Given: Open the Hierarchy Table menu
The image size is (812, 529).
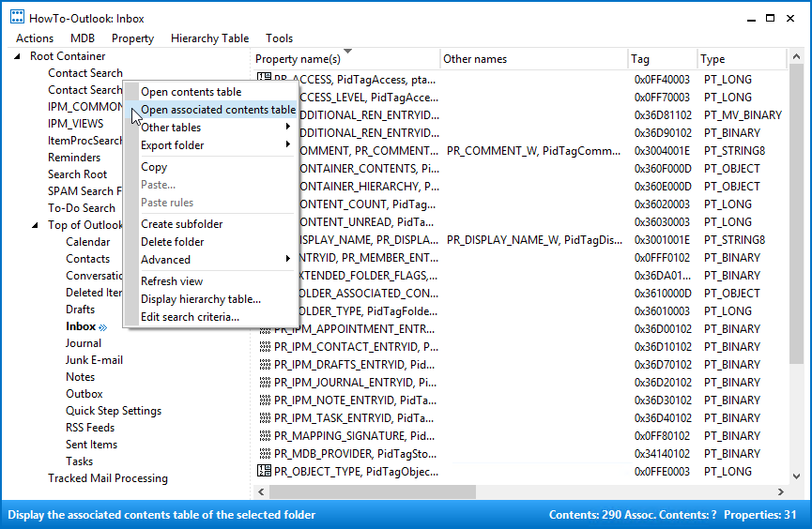Looking at the screenshot, I should coord(209,38).
